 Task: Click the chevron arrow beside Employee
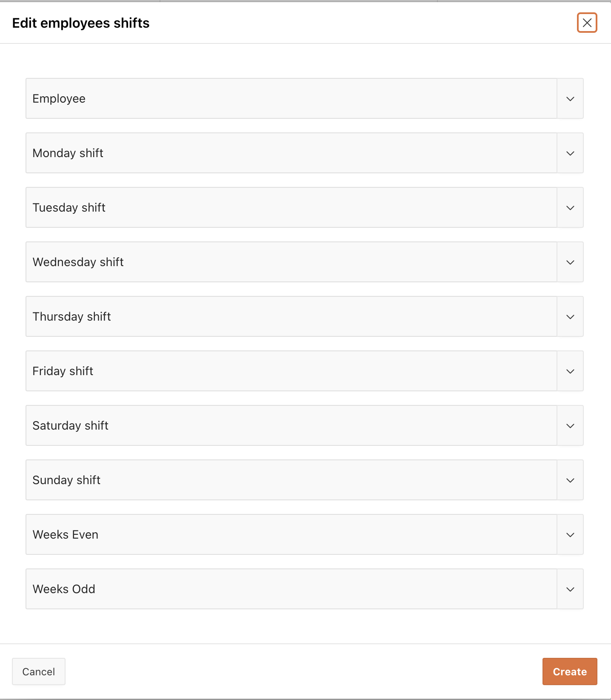click(x=570, y=98)
